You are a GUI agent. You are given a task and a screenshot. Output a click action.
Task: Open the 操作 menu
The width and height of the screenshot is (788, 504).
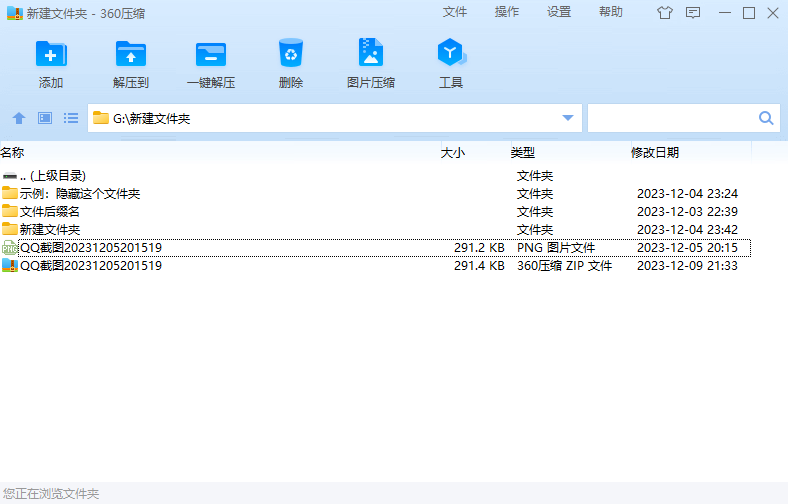507,12
